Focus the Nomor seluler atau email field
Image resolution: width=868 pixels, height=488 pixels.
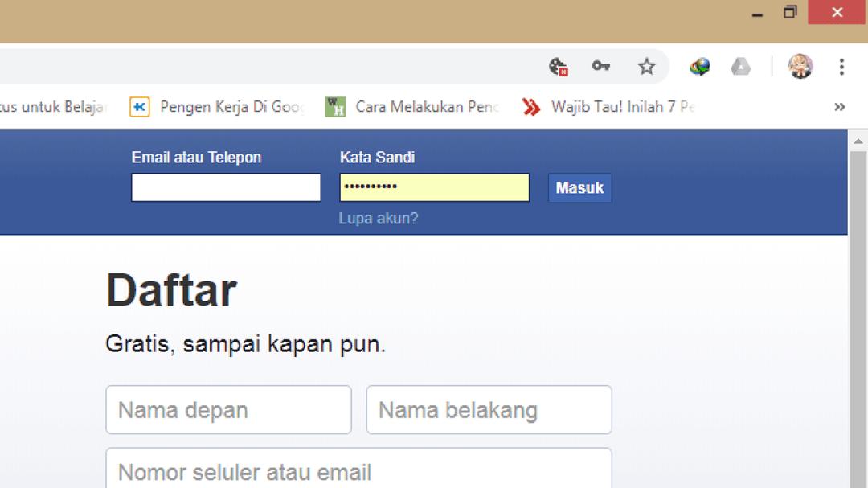358,469
